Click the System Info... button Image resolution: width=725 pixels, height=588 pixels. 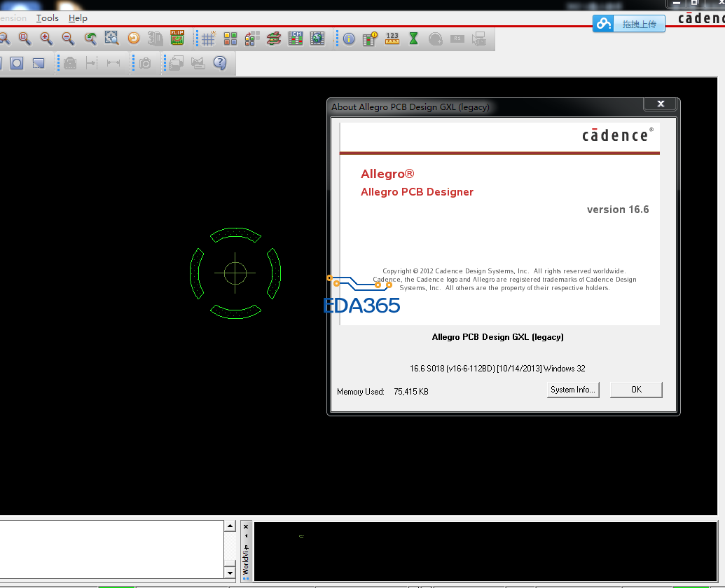[x=573, y=390]
